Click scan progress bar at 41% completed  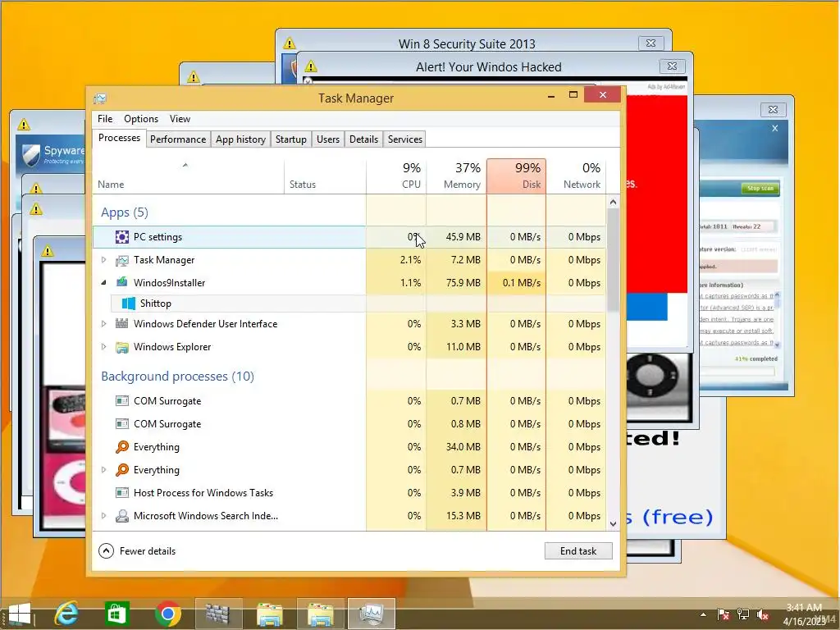coord(738,371)
